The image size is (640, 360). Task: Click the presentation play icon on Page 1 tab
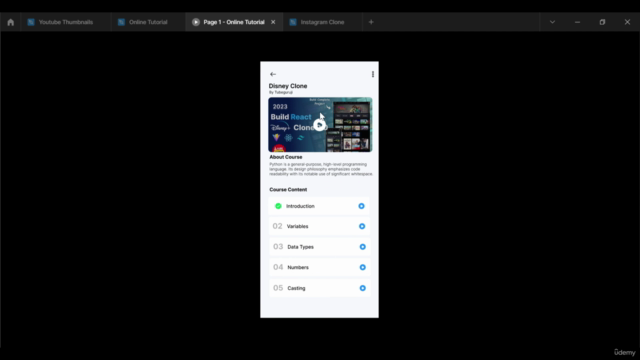pyautogui.click(x=196, y=22)
